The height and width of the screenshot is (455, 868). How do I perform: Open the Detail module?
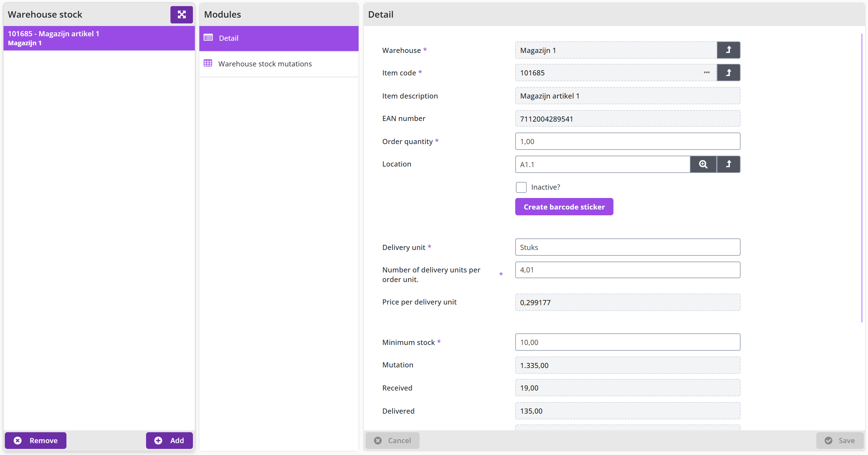point(279,39)
